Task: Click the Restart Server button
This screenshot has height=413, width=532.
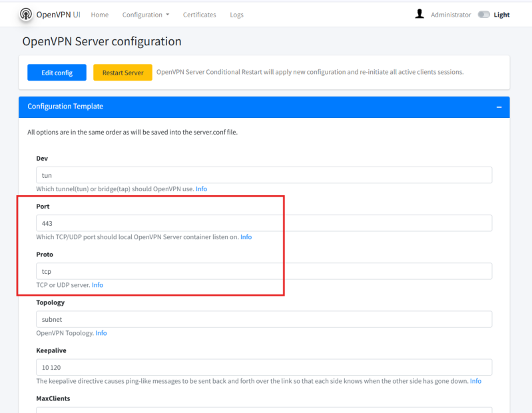Action: [x=123, y=73]
